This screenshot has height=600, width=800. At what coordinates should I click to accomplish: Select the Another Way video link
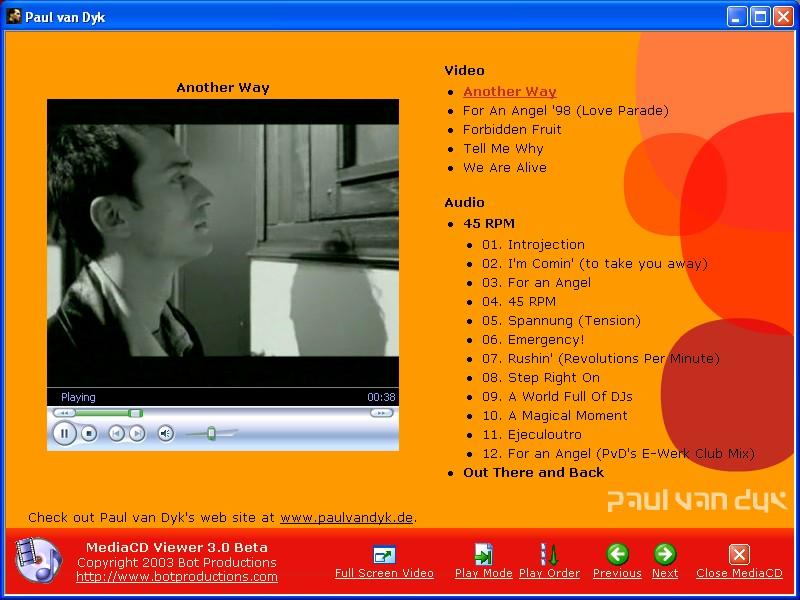pyautogui.click(x=510, y=92)
